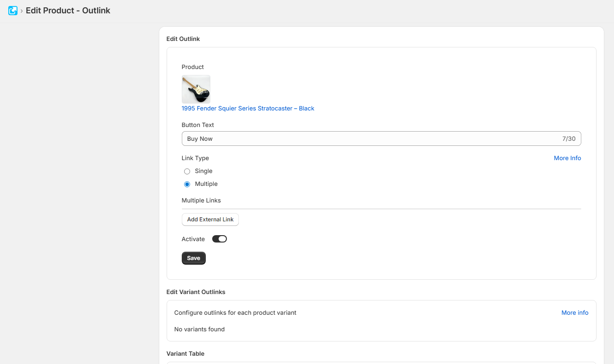Click the 'Edit Outlink' heading
Screen dimensions: 614x364
(x=183, y=39)
